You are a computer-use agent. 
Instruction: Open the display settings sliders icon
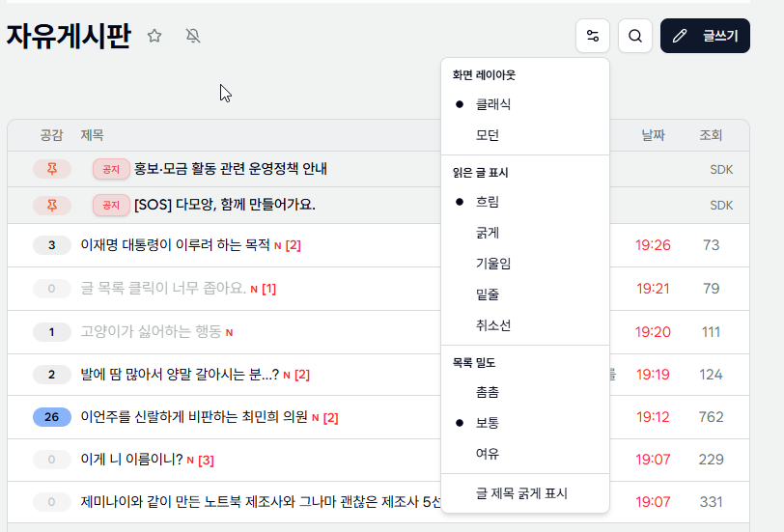point(593,36)
